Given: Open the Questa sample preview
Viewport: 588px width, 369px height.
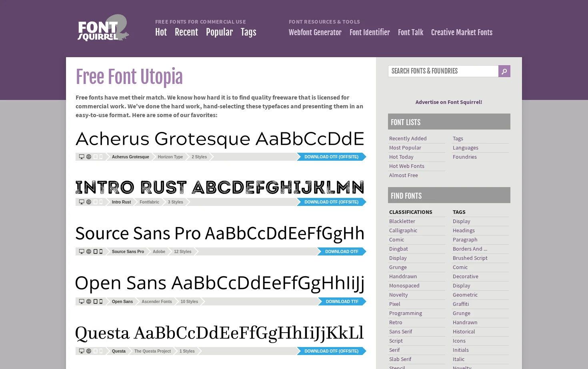Looking at the screenshot, I should tap(220, 333).
